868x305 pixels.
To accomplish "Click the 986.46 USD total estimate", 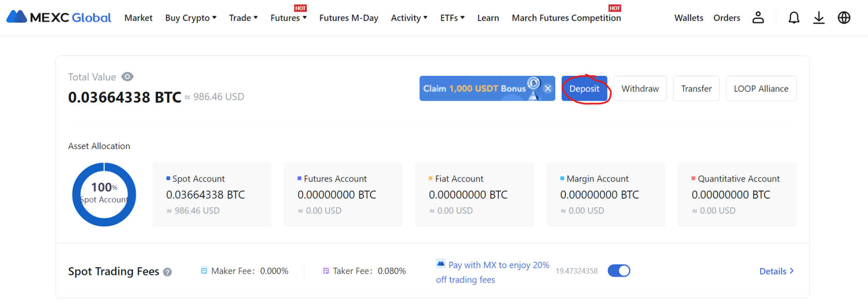I will (214, 97).
